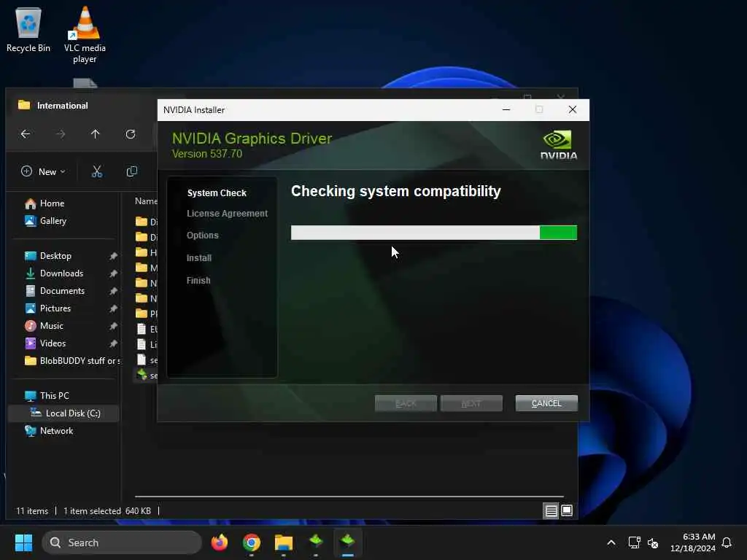Switch File Explorer to details view
This screenshot has height=560, width=747.
click(x=551, y=511)
